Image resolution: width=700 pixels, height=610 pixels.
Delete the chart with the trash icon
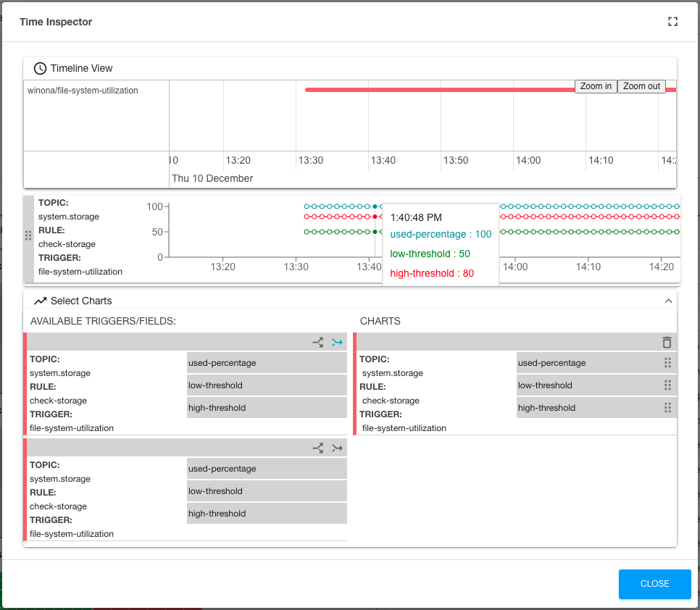click(667, 342)
